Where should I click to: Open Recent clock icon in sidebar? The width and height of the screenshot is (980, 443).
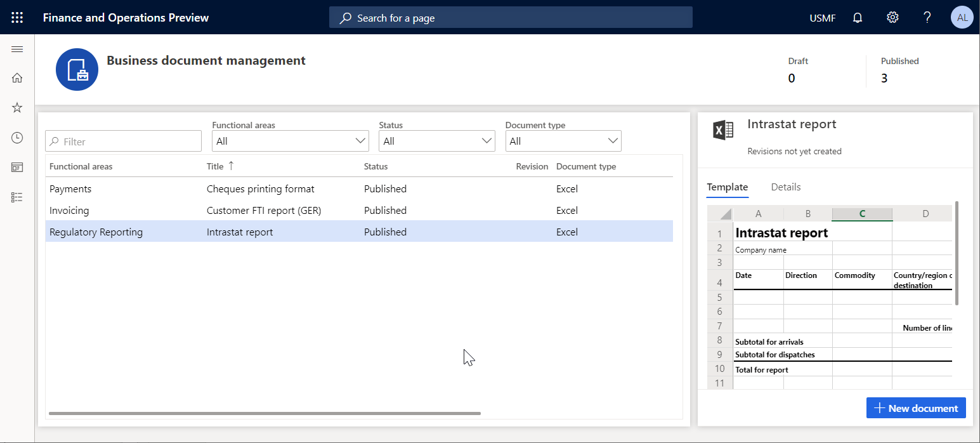click(17, 138)
